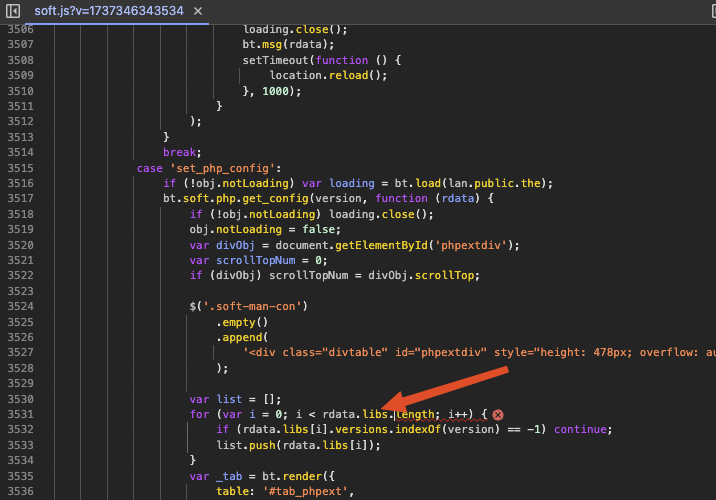Screen dimensions: 716x500
Task: Click the continue keyword on line 3532
Action: click(580, 429)
